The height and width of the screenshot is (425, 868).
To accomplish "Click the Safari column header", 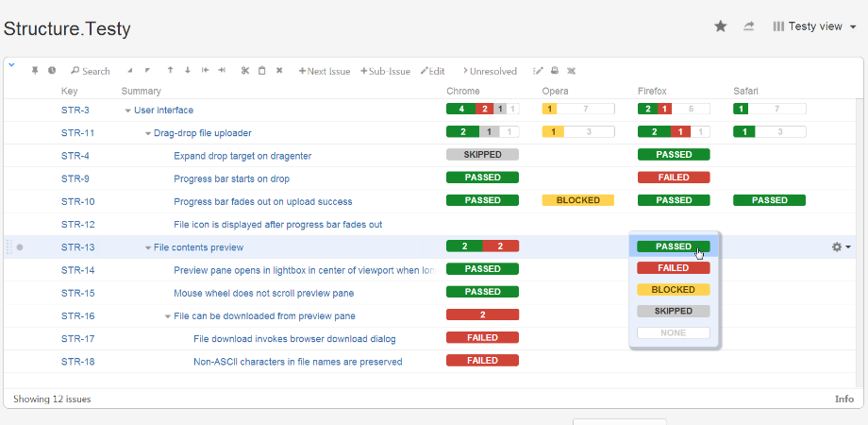I will [746, 91].
